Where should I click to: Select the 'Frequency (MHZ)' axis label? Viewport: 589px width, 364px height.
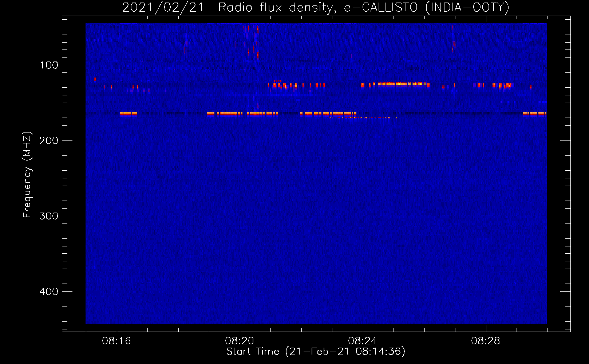(27, 174)
